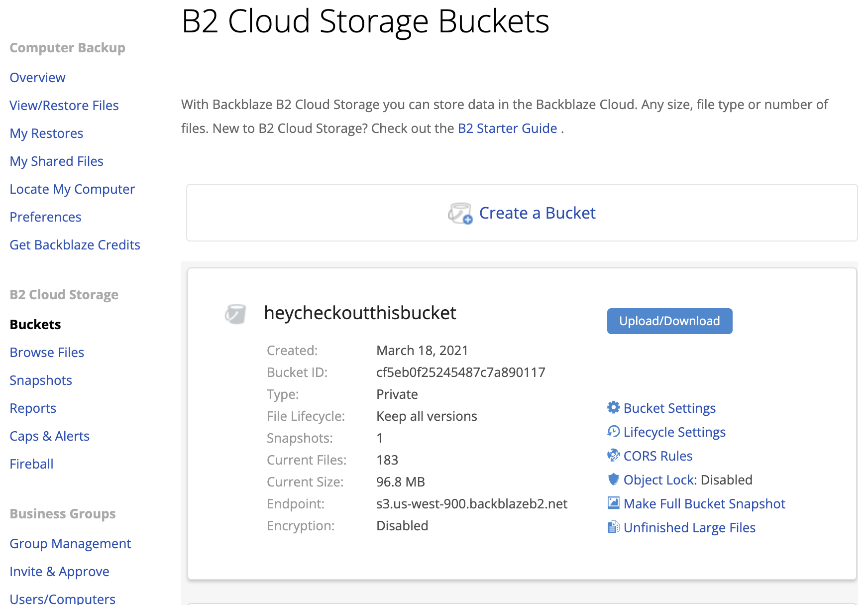
Task: Click the Bucket ID value cf5eb0f25245487c7a890117
Action: point(461,372)
